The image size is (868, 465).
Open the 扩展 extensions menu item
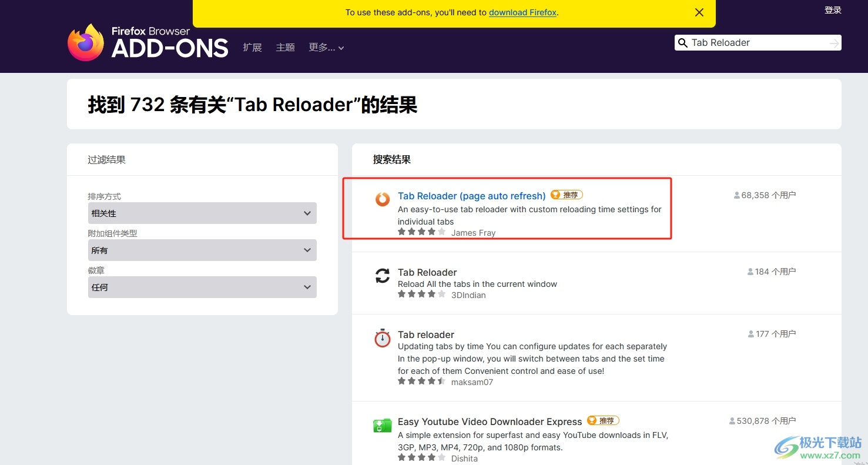253,48
